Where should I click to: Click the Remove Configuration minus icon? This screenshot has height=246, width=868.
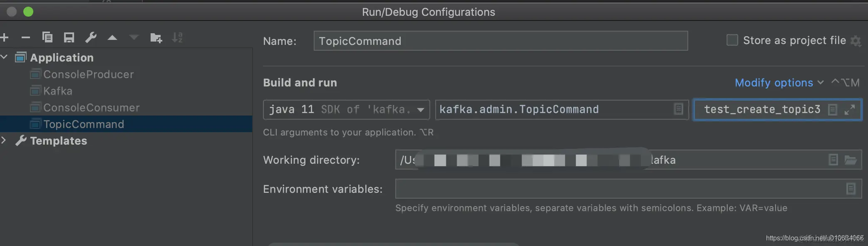pos(26,38)
